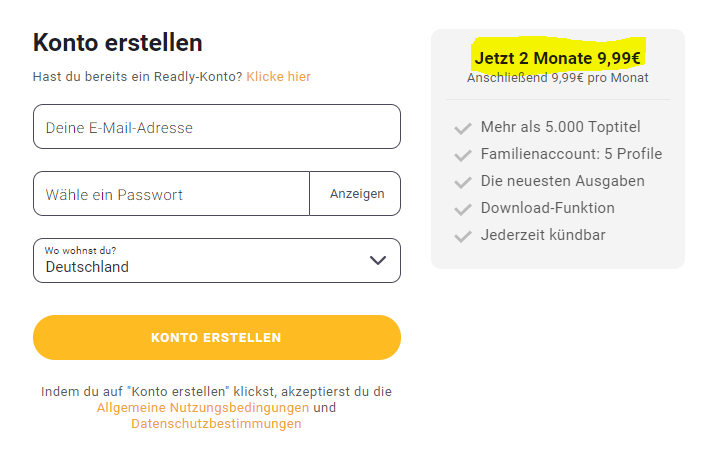Click the Jederzeit kündbar feature text
This screenshot has width=708, height=451.
coord(543,235)
